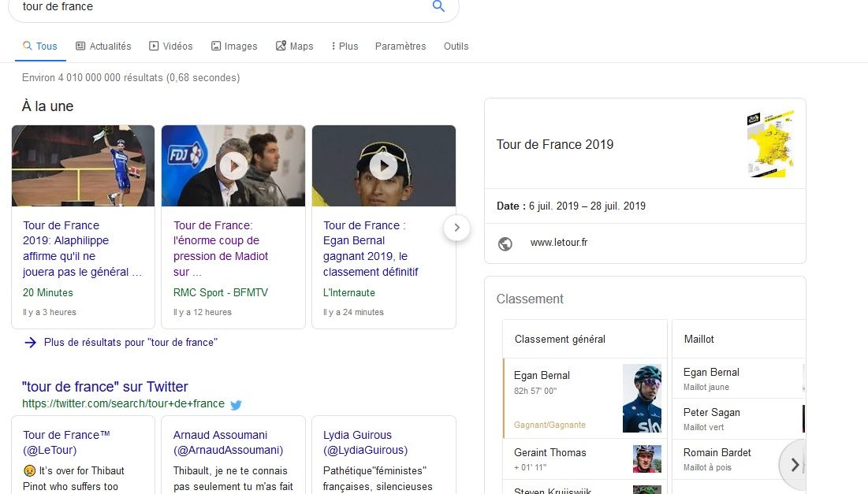Select Egan Bernal, Maillot jaune
Viewport: 868px width, 494px height.
click(739, 378)
